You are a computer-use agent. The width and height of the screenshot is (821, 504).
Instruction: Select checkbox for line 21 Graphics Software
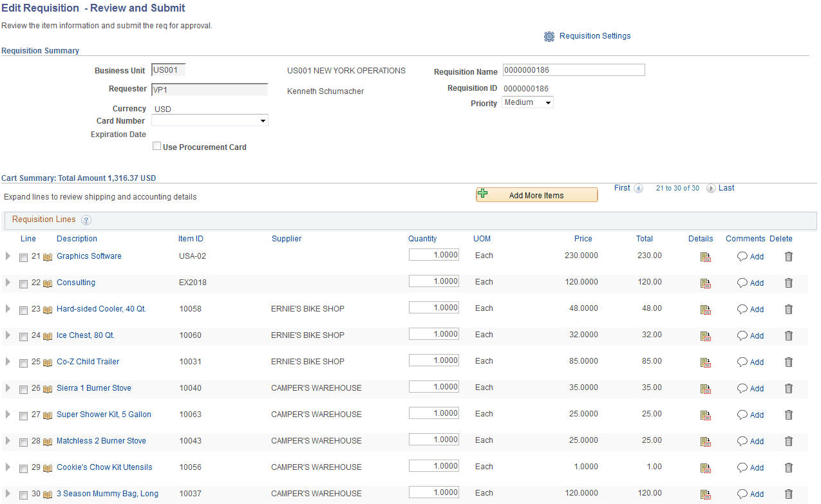23,257
